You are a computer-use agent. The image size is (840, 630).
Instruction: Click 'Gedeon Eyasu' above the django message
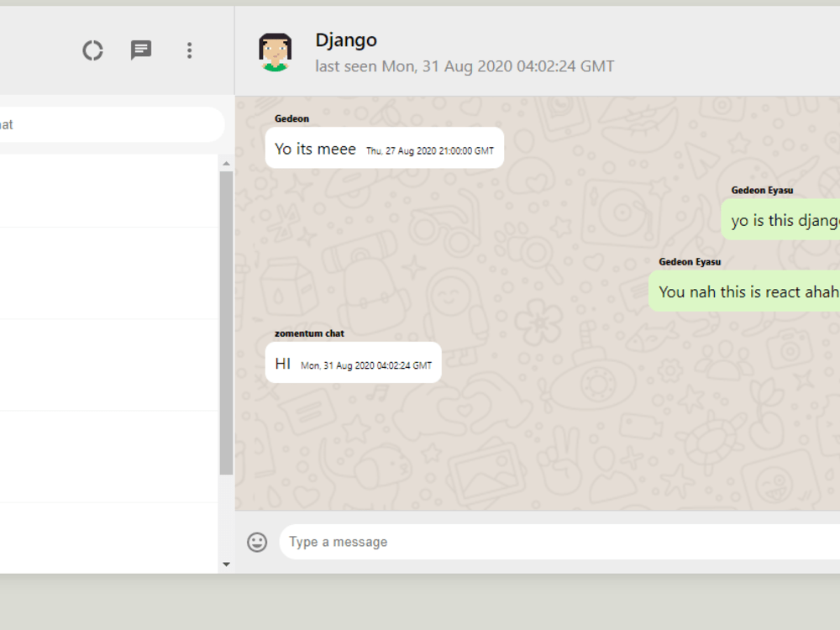point(762,190)
